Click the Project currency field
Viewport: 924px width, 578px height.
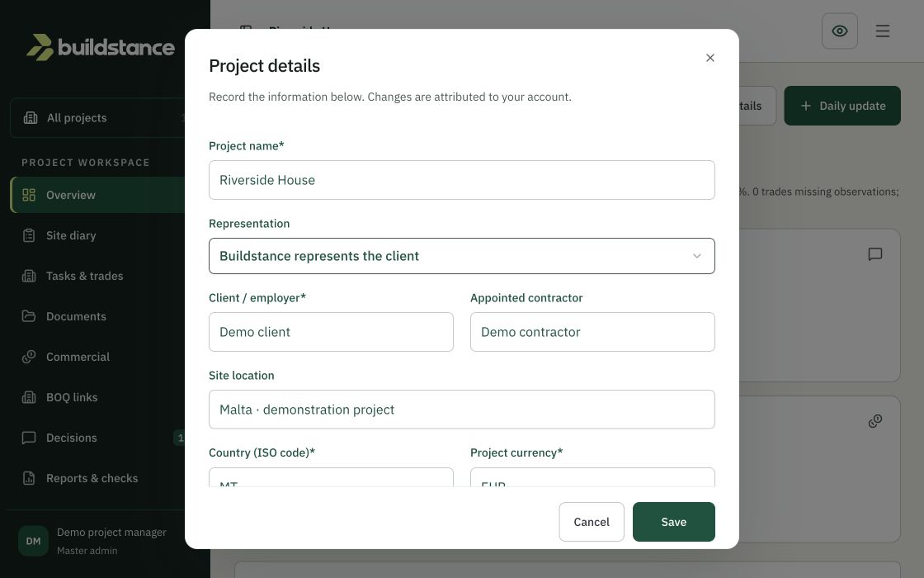coord(592,478)
